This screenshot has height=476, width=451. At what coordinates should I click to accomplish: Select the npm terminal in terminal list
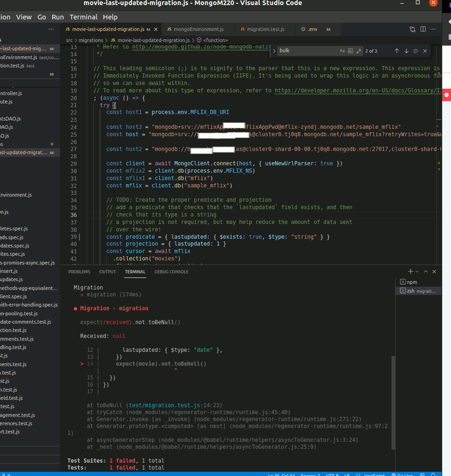[411, 282]
